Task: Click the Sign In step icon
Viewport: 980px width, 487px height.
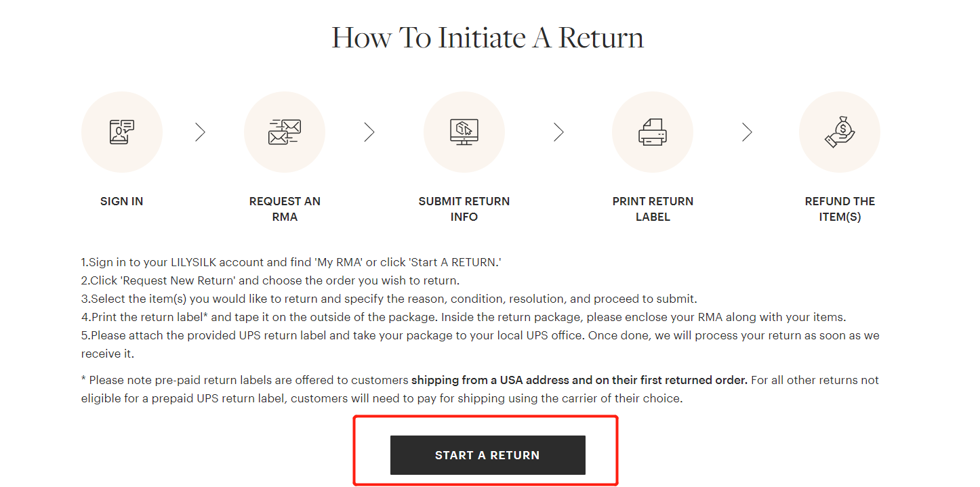Action: coord(122,132)
